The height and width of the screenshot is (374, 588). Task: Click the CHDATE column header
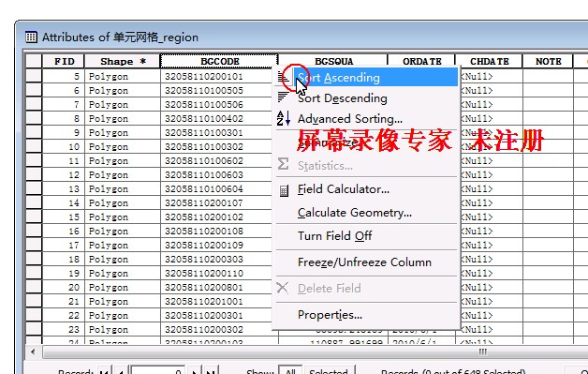(489, 61)
